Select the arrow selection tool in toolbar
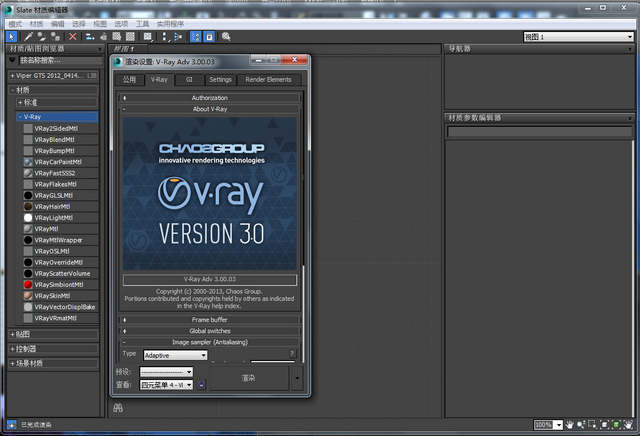 click(x=11, y=37)
